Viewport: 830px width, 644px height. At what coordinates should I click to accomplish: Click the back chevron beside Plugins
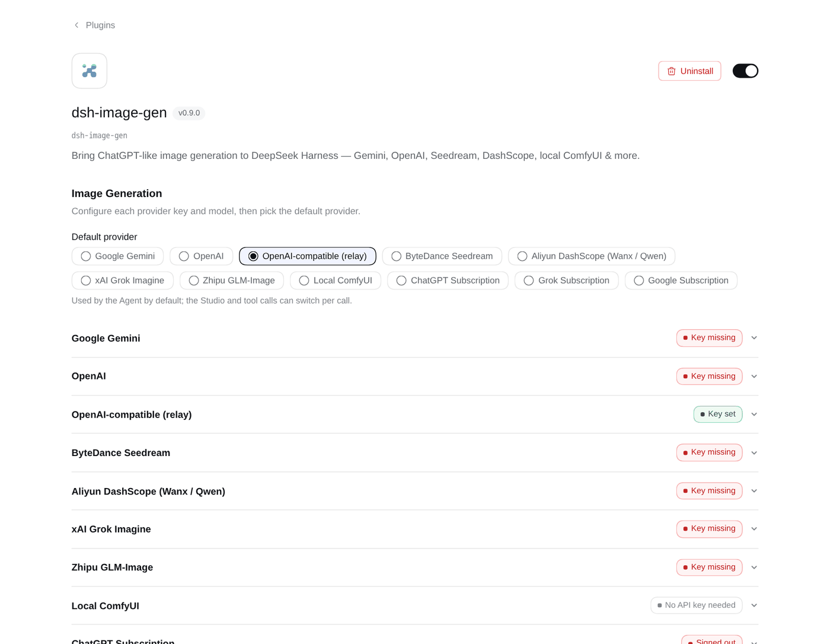click(76, 25)
